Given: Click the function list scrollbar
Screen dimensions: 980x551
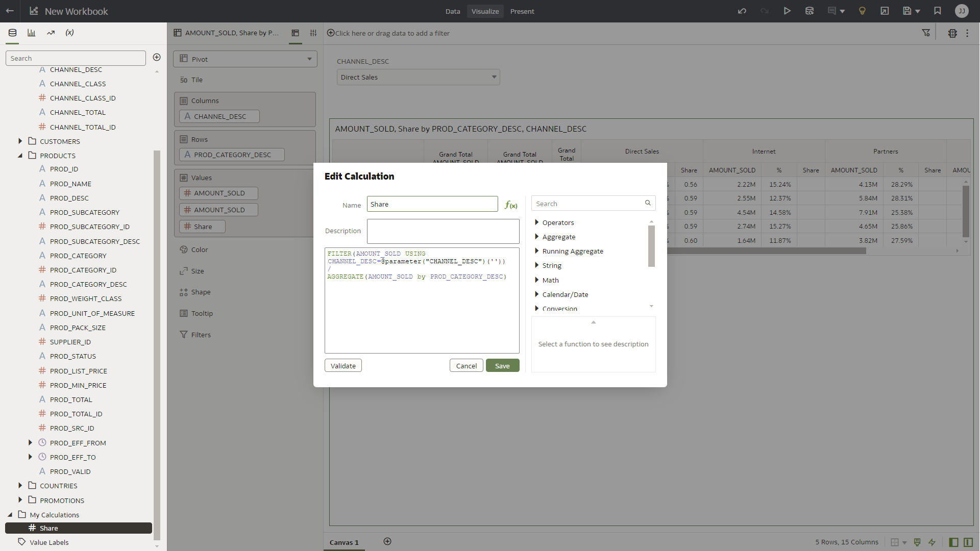Looking at the screenshot, I should tap(651, 246).
